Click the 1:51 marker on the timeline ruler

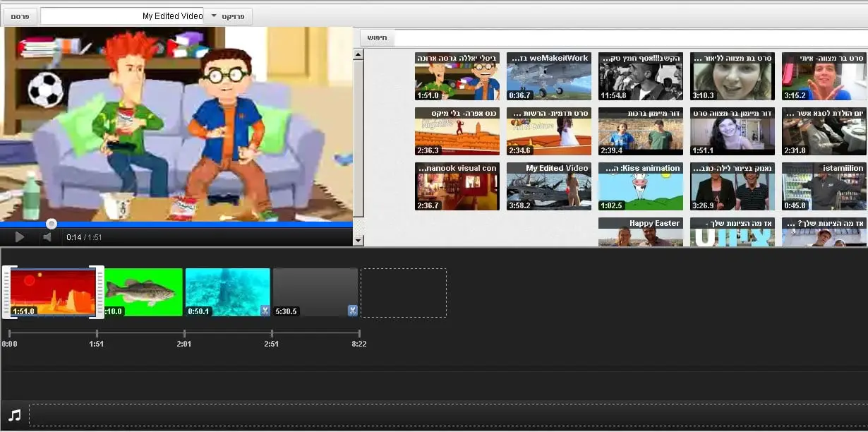click(x=97, y=344)
